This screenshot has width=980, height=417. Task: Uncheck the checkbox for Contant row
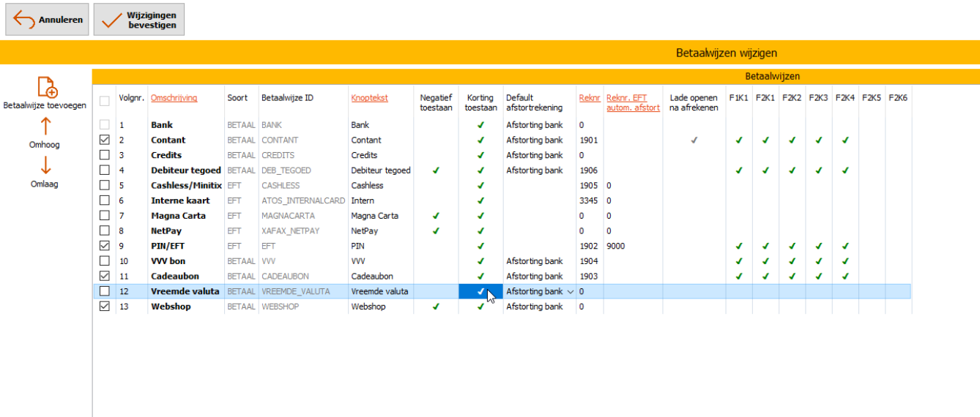click(x=105, y=140)
